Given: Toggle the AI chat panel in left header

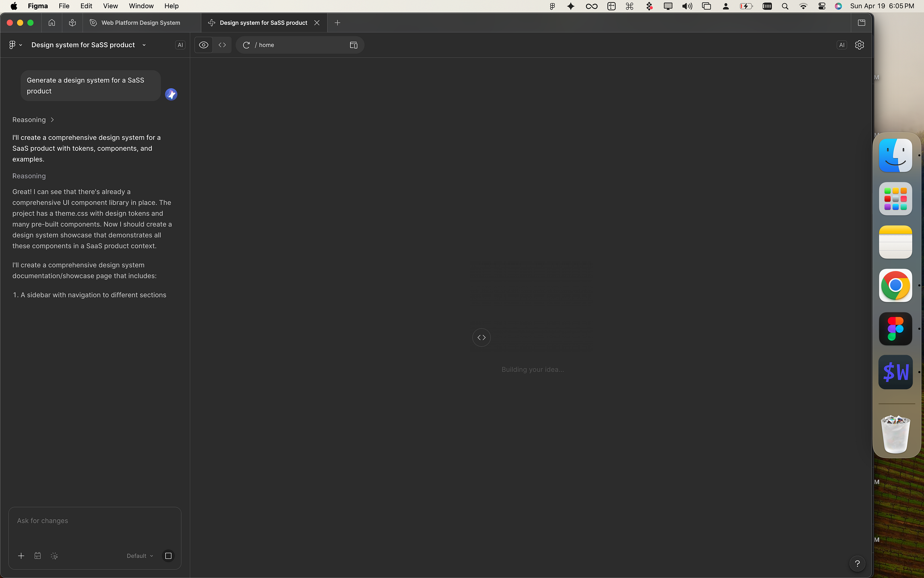Looking at the screenshot, I should (180, 45).
